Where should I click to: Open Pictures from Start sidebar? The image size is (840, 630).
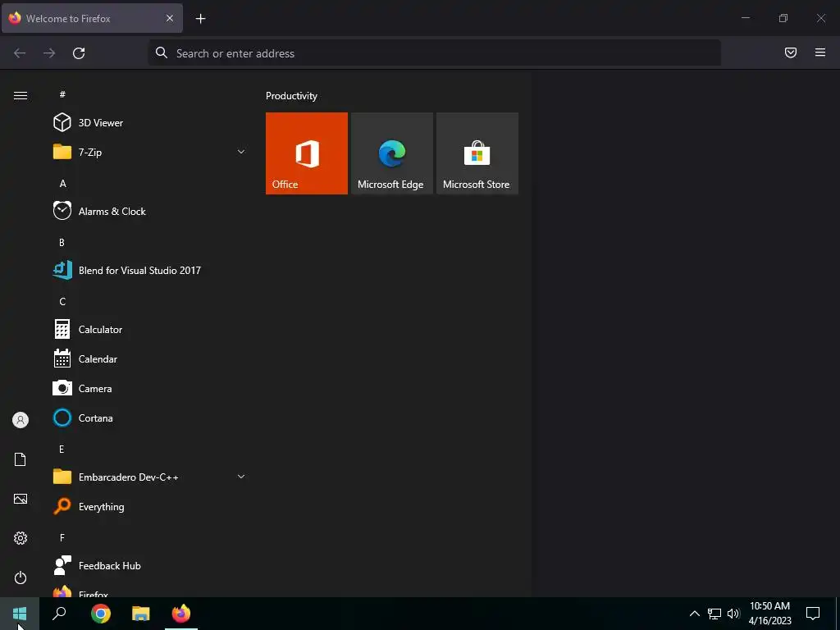pyautogui.click(x=21, y=499)
